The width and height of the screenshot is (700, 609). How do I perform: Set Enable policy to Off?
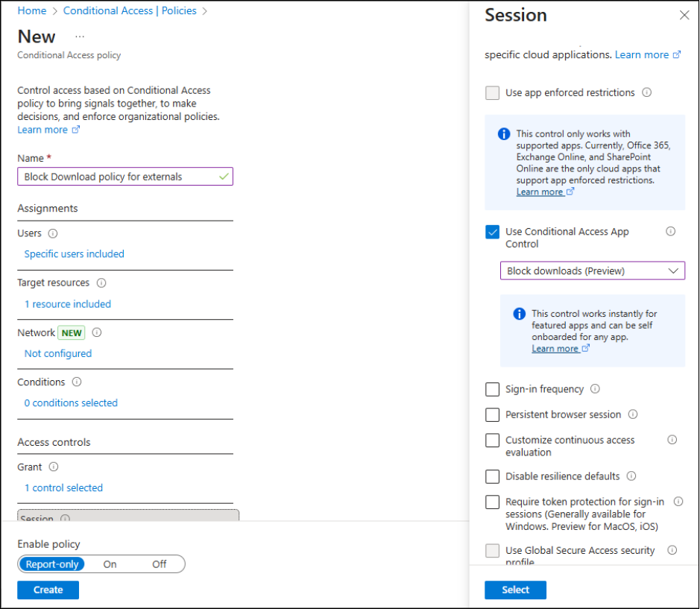click(159, 564)
